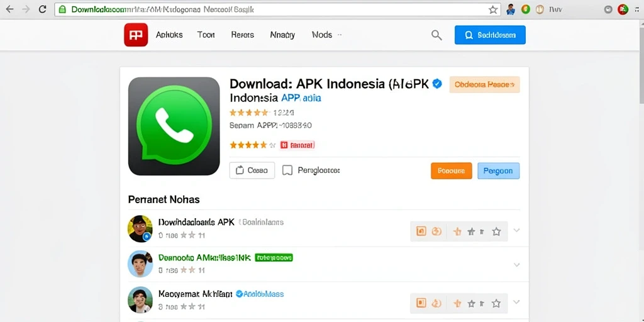Click the red site logo icon
Screen dimensions: 644x322
point(136,35)
